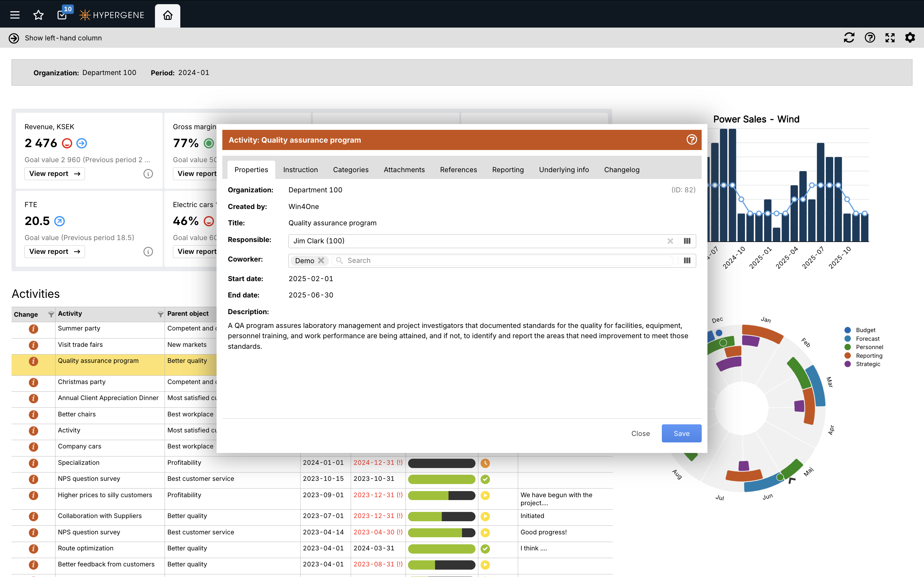The image size is (924, 577).
Task: Click the favorites star icon
Action: coord(38,15)
